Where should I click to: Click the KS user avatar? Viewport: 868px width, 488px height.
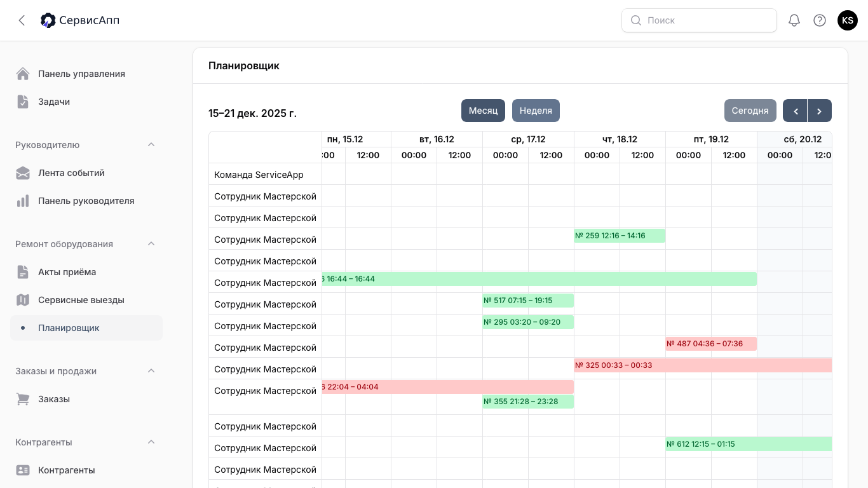click(847, 20)
